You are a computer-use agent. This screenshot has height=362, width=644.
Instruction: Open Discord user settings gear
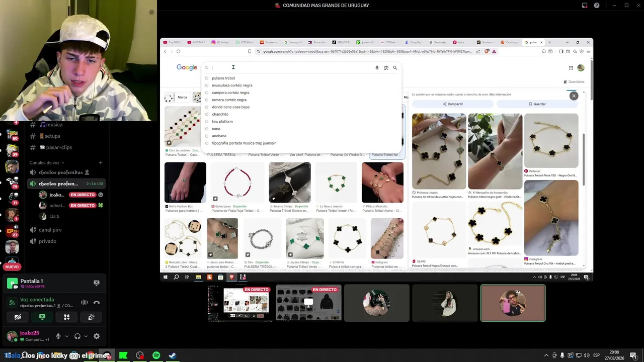point(97,336)
